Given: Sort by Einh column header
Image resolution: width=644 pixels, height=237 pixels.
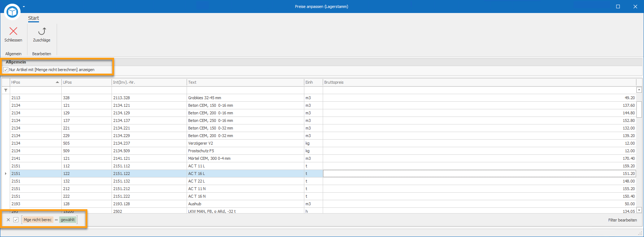Looking at the screenshot, I should [x=313, y=82].
